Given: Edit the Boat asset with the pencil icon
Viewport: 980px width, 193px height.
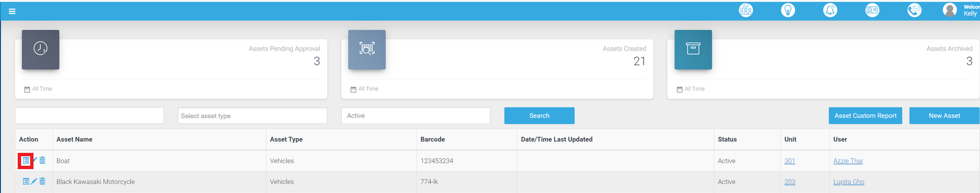Looking at the screenshot, I should click(x=34, y=160).
